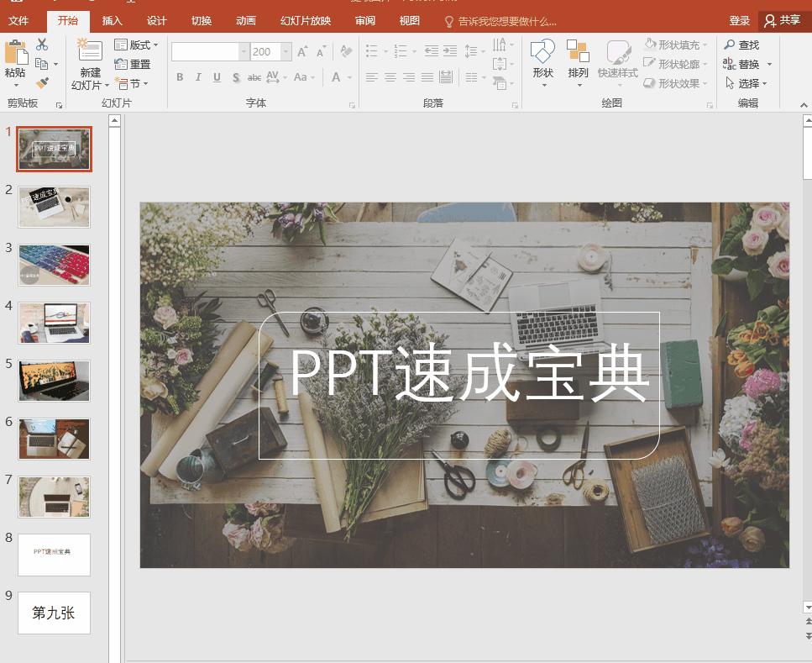Click the Cut scissors icon
Viewport: 812px width, 663px height.
pyautogui.click(x=42, y=45)
